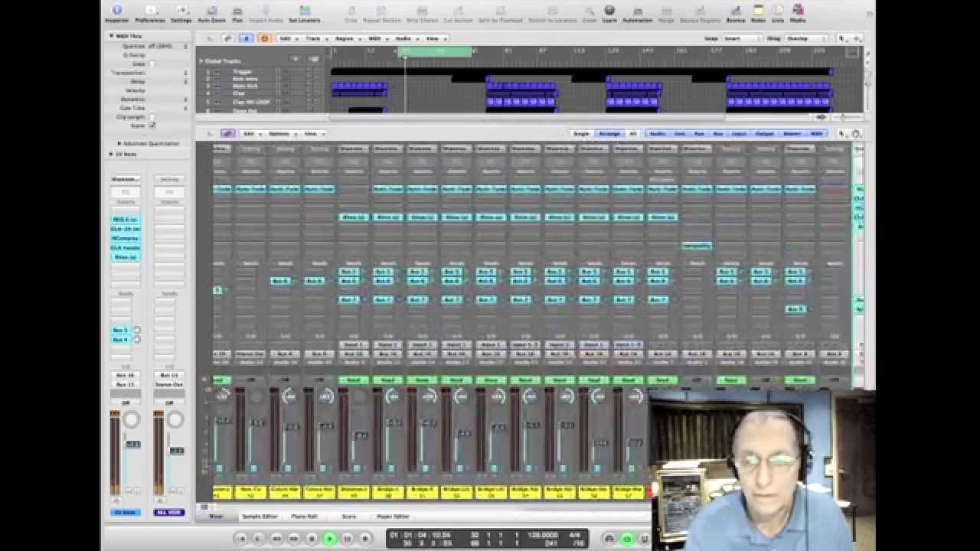
Task: Adjust the left inspector channel volume fader
Action: pyautogui.click(x=132, y=444)
